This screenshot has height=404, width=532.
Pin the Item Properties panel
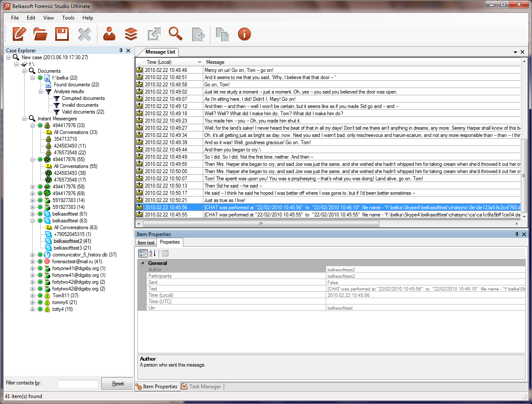(x=517, y=234)
